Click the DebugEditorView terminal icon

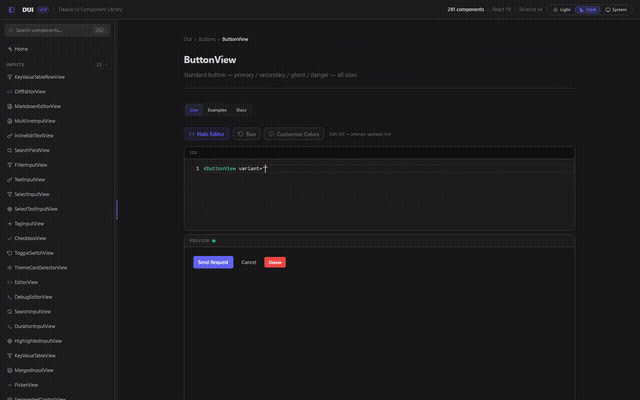(9, 297)
